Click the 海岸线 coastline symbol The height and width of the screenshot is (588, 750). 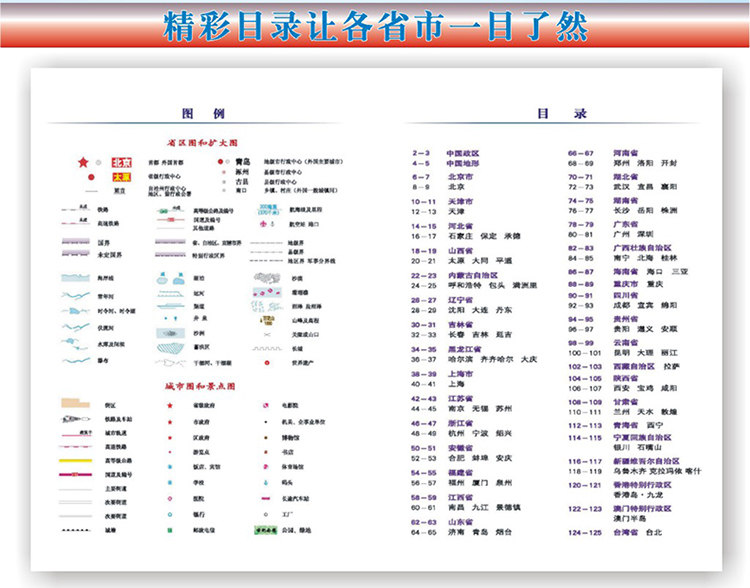pos(76,278)
